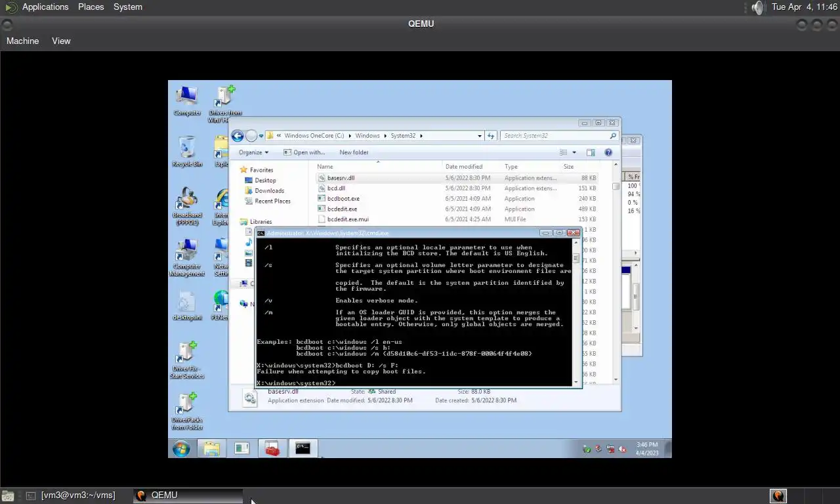Open Drivers from Win7 shortcut icon

(224, 104)
